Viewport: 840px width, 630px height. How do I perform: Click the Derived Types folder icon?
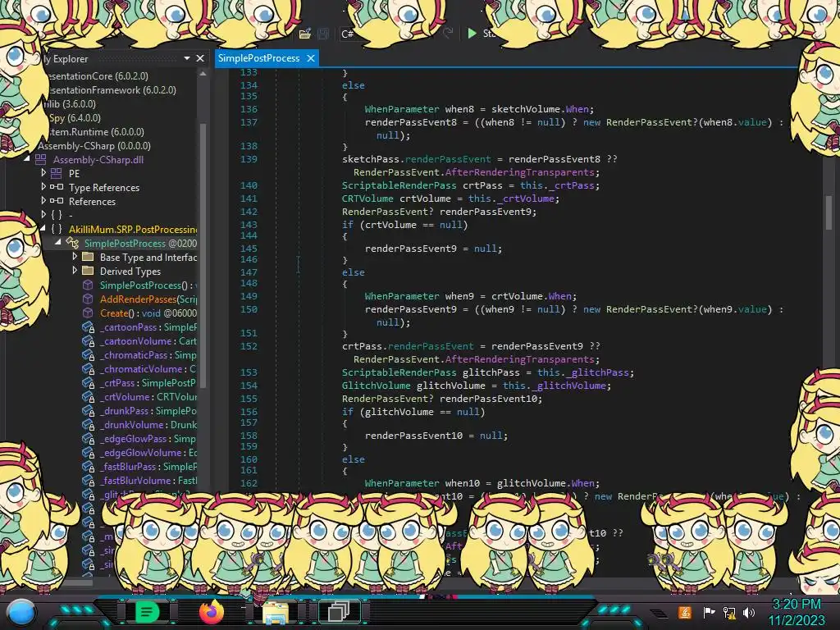tap(88, 271)
